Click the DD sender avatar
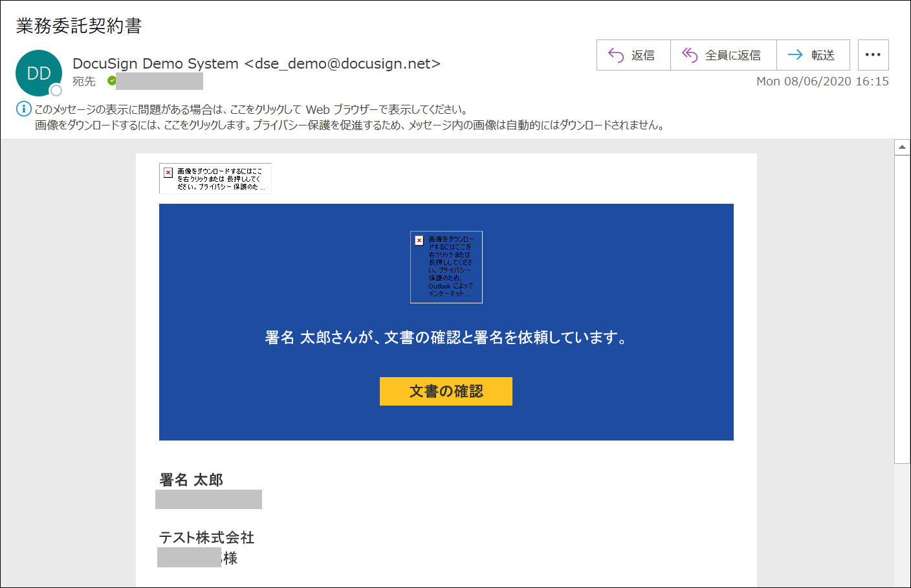Image resolution: width=911 pixels, height=588 pixels. click(39, 73)
